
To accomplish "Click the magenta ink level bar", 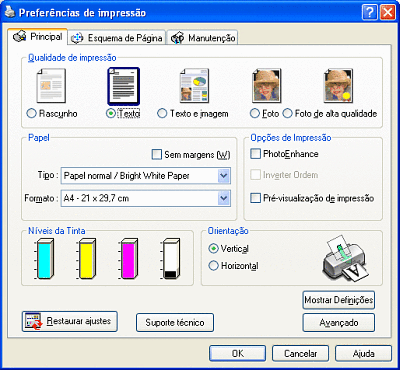I will pyautogui.click(x=128, y=259).
